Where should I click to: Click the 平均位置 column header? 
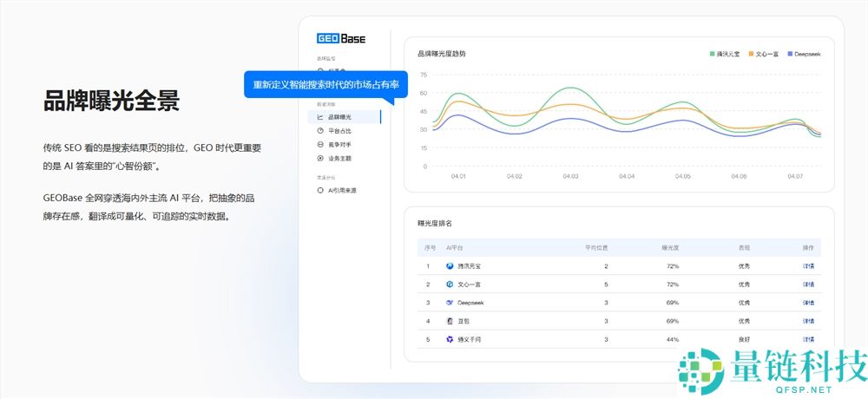pyautogui.click(x=597, y=247)
